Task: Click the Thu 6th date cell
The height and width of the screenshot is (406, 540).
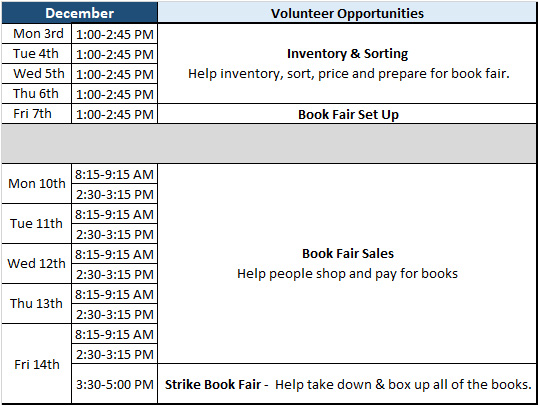Action: (x=37, y=93)
